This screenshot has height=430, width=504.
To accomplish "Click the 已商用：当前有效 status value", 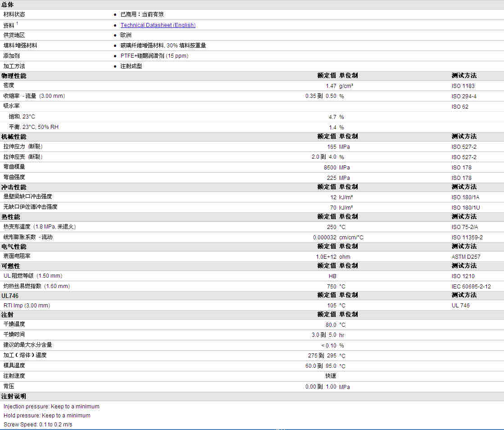I will (142, 14).
